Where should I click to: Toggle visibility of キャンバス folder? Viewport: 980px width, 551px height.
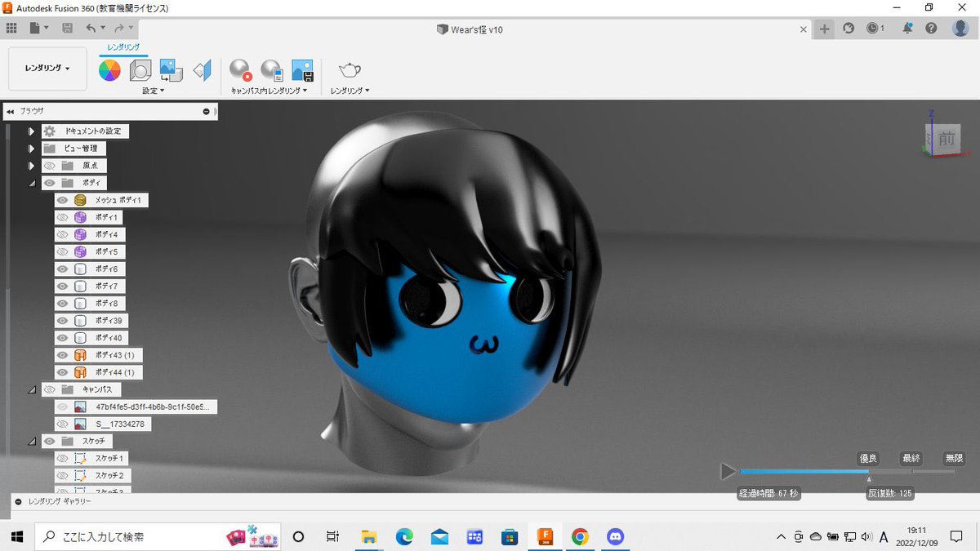point(49,389)
